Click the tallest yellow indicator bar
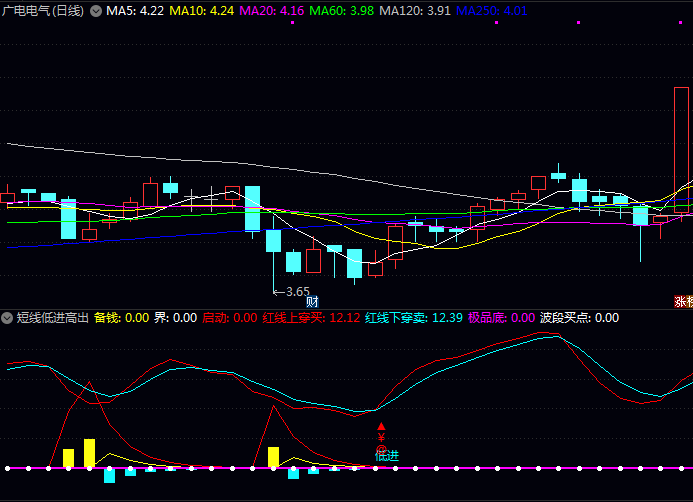Viewport: 693px width, 502px height. pyautogui.click(x=89, y=453)
